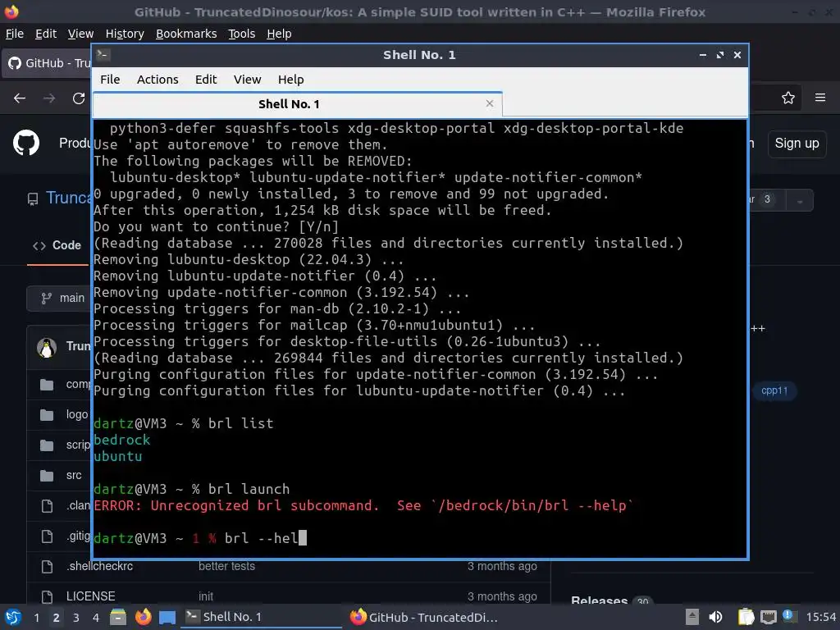The image size is (840, 630).
Task: Click the 15:54 clock
Action: (x=820, y=618)
